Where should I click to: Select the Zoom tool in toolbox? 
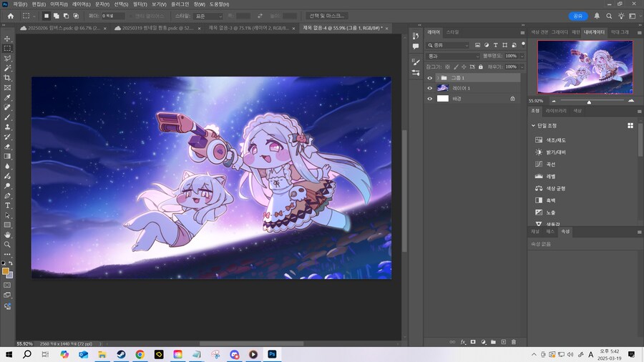point(7,245)
